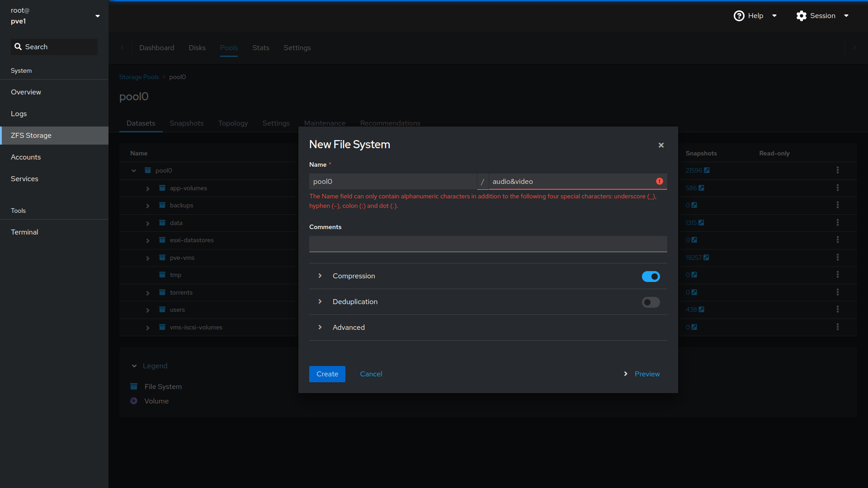
Task: Click the Create button
Action: (x=327, y=374)
